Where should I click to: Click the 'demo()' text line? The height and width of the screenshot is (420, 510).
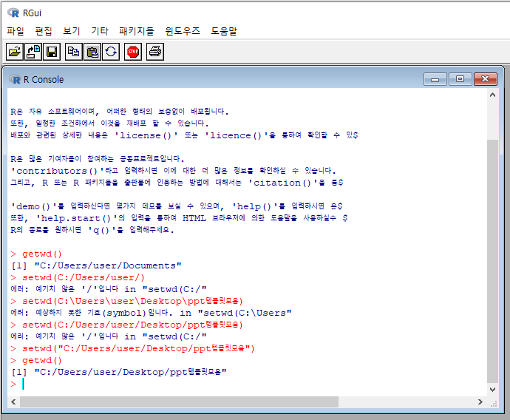click(177, 206)
